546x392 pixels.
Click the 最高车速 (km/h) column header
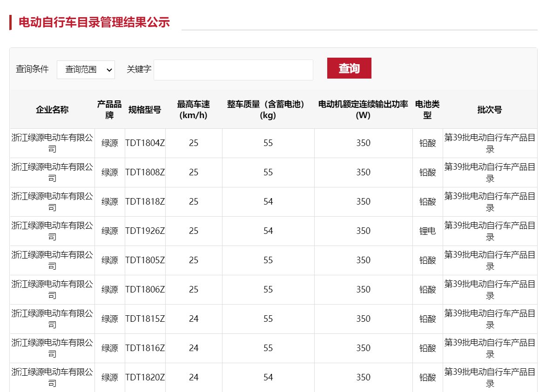(193, 110)
